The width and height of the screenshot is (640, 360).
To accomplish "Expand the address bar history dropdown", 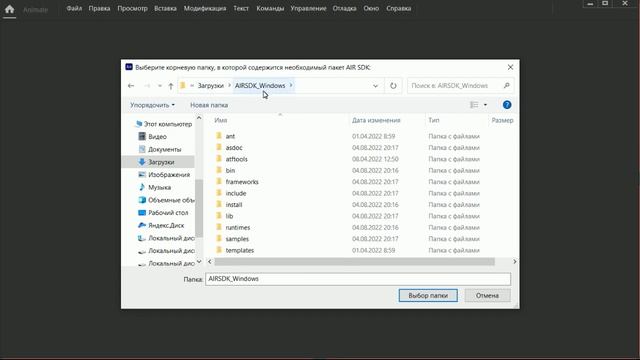I will coord(376,86).
